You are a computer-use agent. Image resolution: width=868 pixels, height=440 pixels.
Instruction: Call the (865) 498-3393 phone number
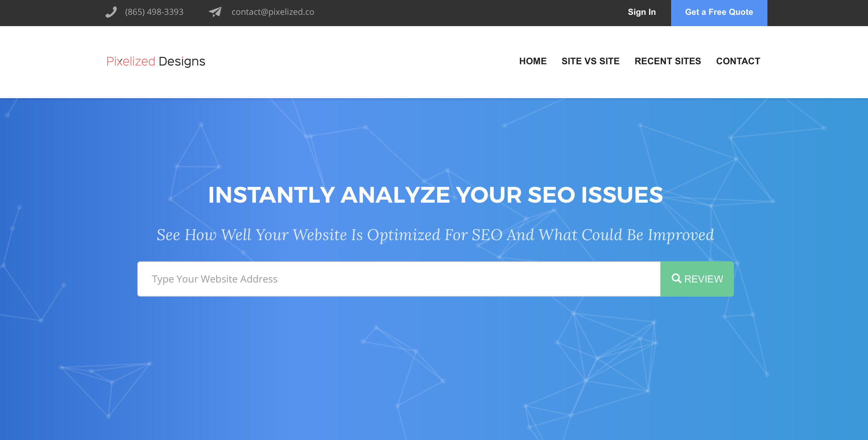pos(154,12)
